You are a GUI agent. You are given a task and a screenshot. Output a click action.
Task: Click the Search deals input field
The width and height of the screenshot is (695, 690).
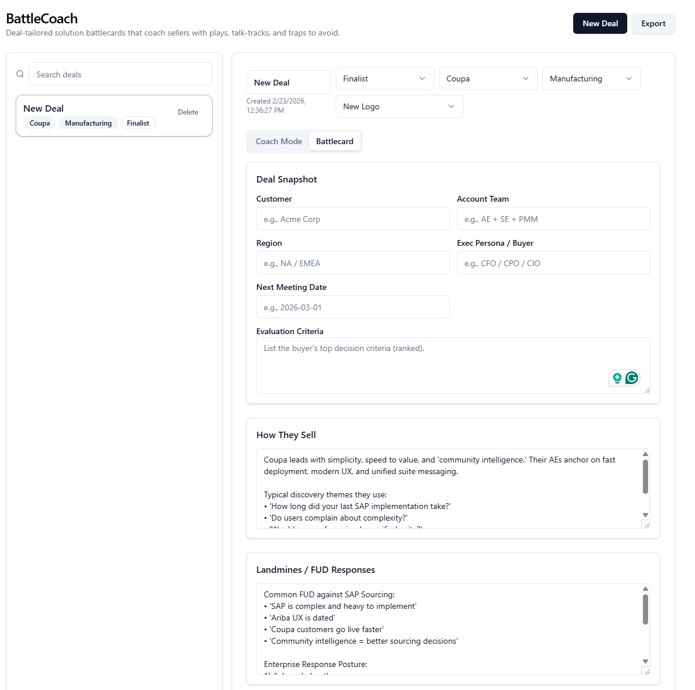pos(120,74)
